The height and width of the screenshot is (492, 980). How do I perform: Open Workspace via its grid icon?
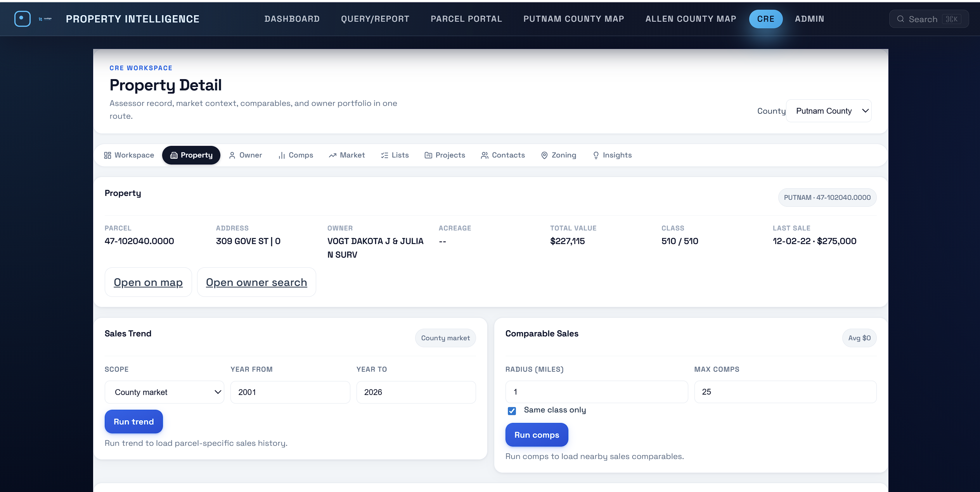click(107, 155)
